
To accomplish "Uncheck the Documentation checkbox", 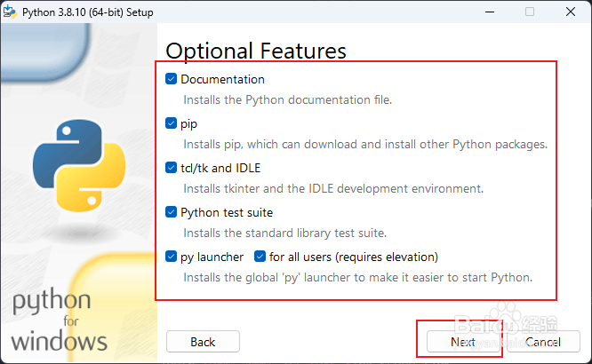I will pos(172,79).
